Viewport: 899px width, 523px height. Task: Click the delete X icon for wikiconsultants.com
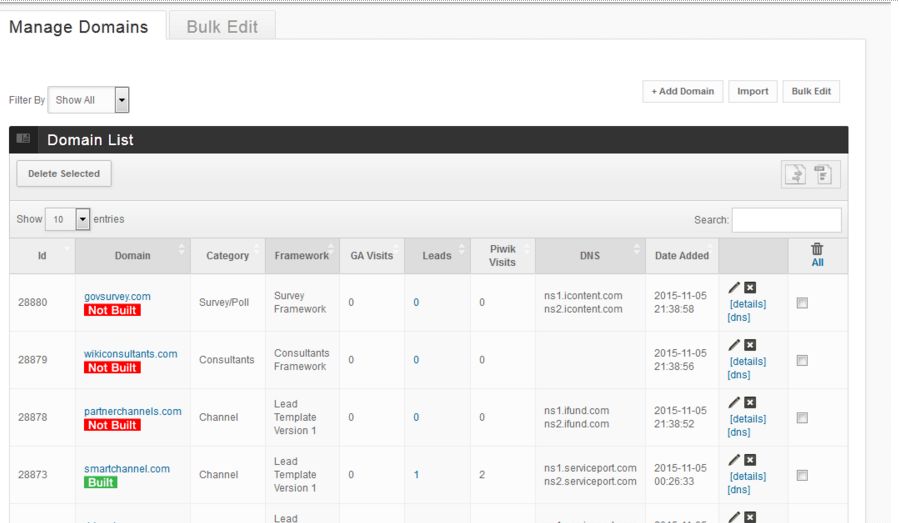[750, 345]
